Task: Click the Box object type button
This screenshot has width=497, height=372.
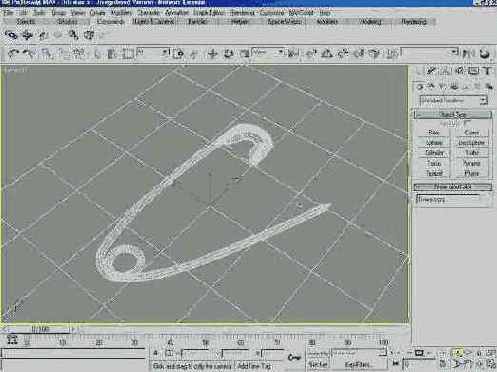Action: pyautogui.click(x=434, y=132)
